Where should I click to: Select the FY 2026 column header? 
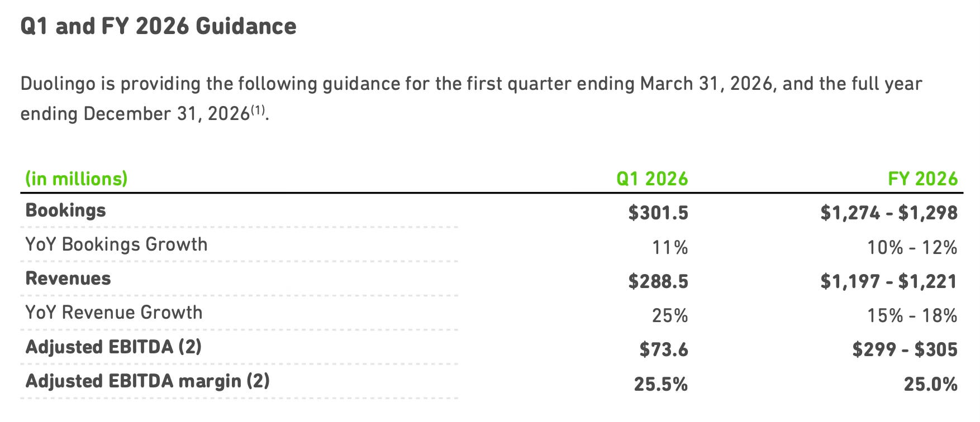(x=923, y=179)
